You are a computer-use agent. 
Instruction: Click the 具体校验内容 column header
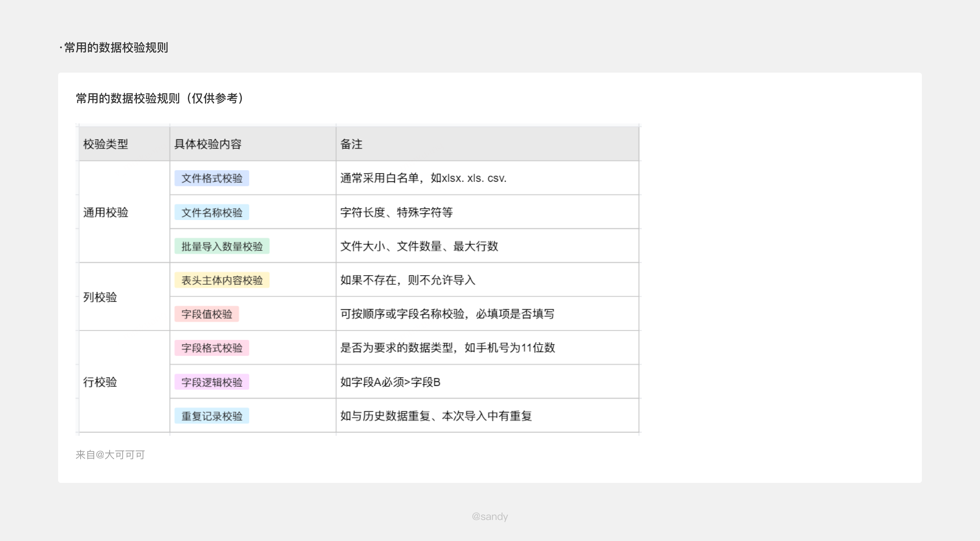208,144
